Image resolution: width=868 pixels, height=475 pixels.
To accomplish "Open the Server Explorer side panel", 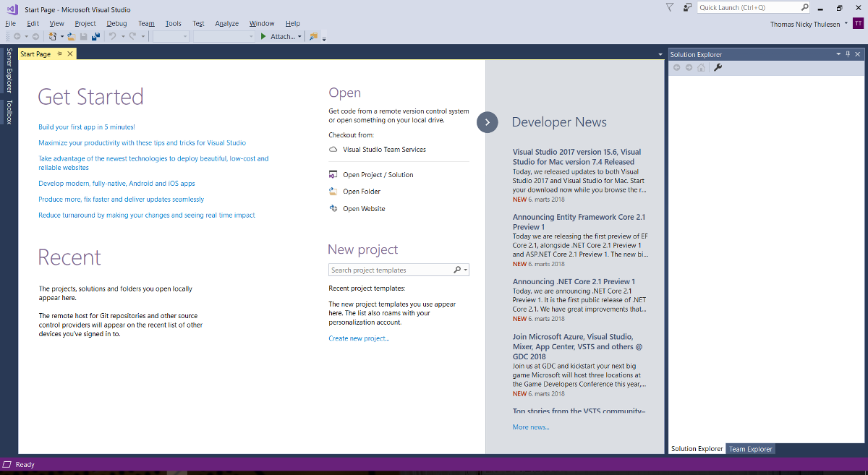I will (x=9, y=70).
